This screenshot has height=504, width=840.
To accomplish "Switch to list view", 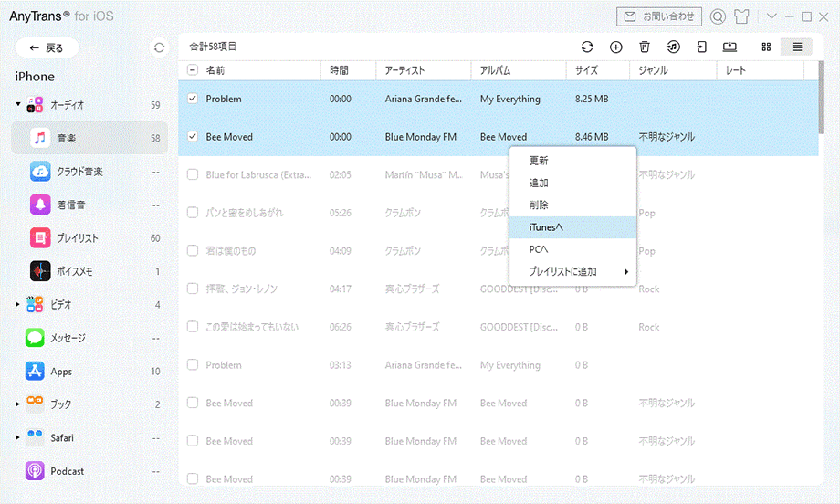I will pyautogui.click(x=796, y=47).
